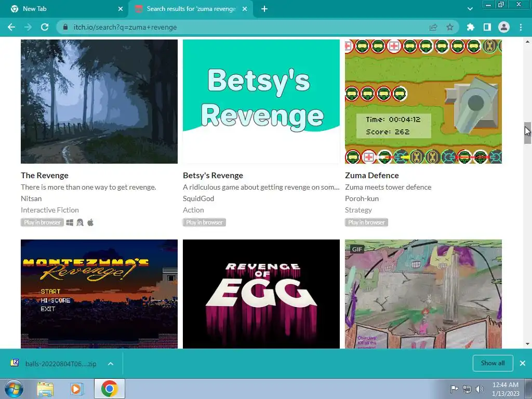Click the scrollbar down arrow
This screenshot has height=399, width=532.
tap(527, 344)
